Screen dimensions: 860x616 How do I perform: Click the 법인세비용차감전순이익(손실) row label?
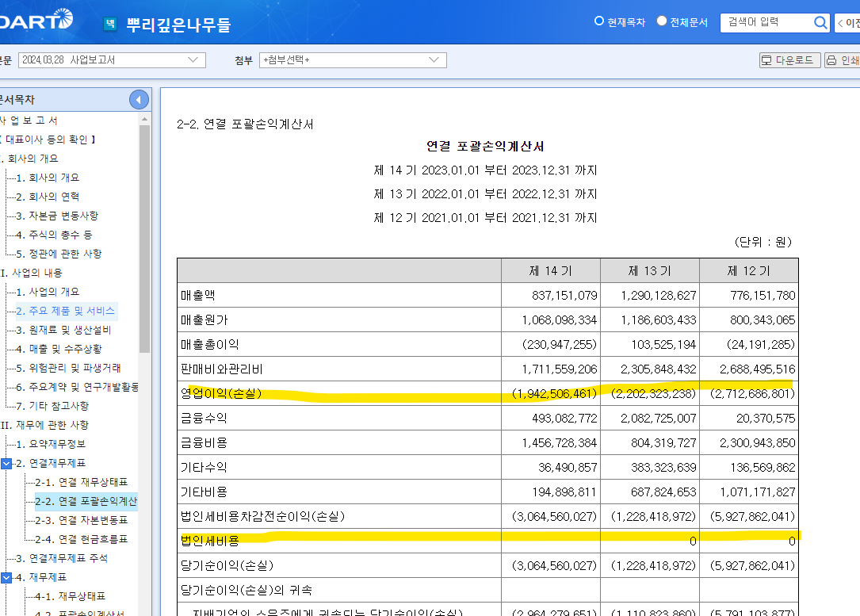262,516
